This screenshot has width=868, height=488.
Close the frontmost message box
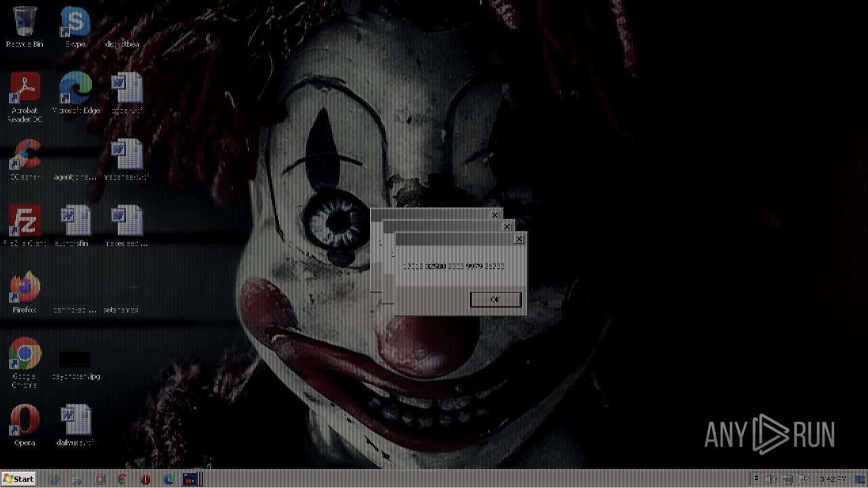pos(520,239)
